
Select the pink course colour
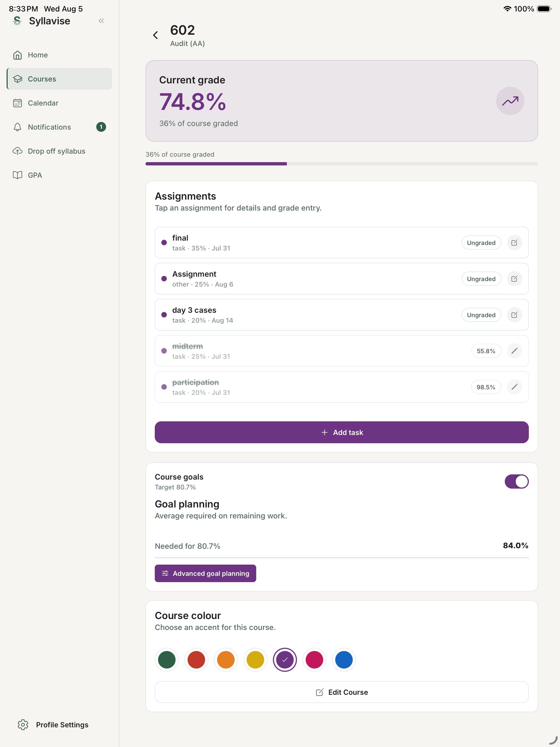pyautogui.click(x=314, y=660)
